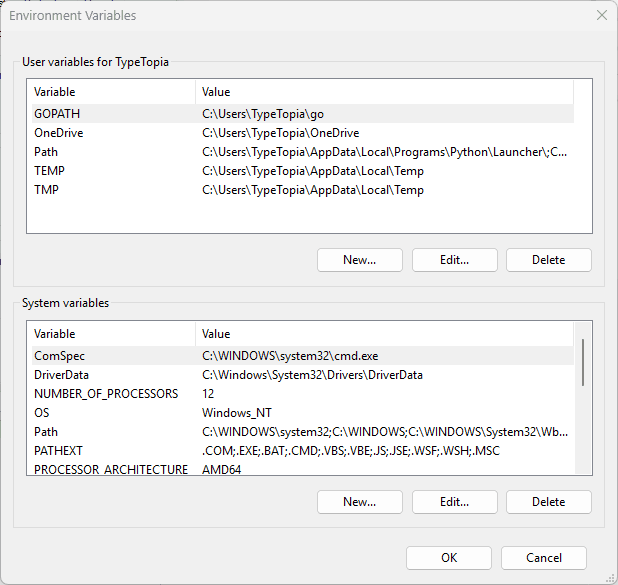Select the TEMP user variable row
Screen dimensions: 618x585
tap(49, 171)
